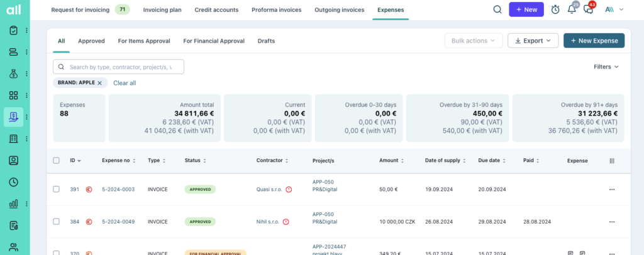Open expense number 5-2024-0049 link
This screenshot has width=644, height=255.
(118, 222)
